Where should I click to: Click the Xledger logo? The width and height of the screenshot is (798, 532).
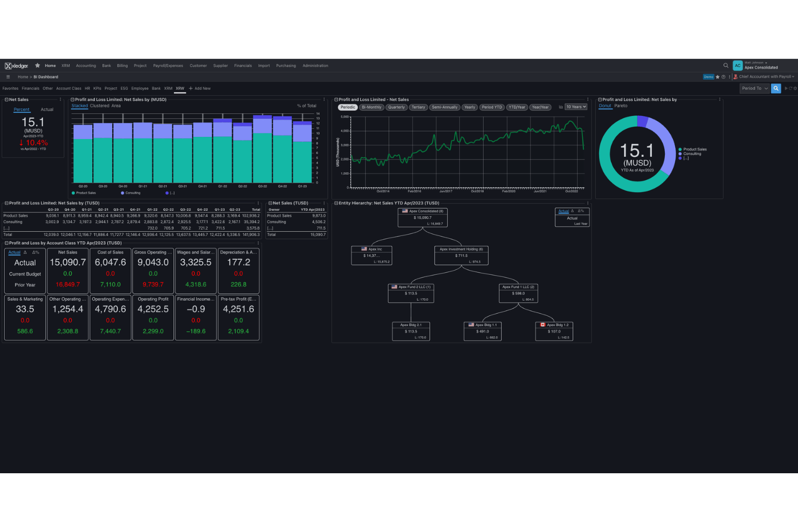16,66
